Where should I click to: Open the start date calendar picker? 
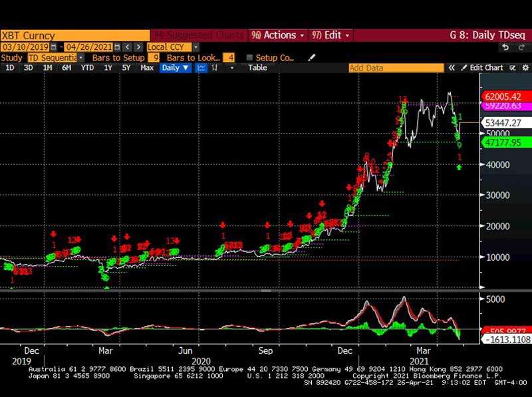point(54,47)
